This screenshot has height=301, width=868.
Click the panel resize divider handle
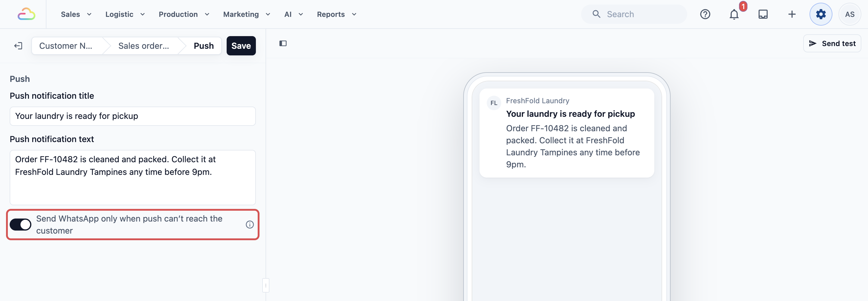tap(266, 286)
